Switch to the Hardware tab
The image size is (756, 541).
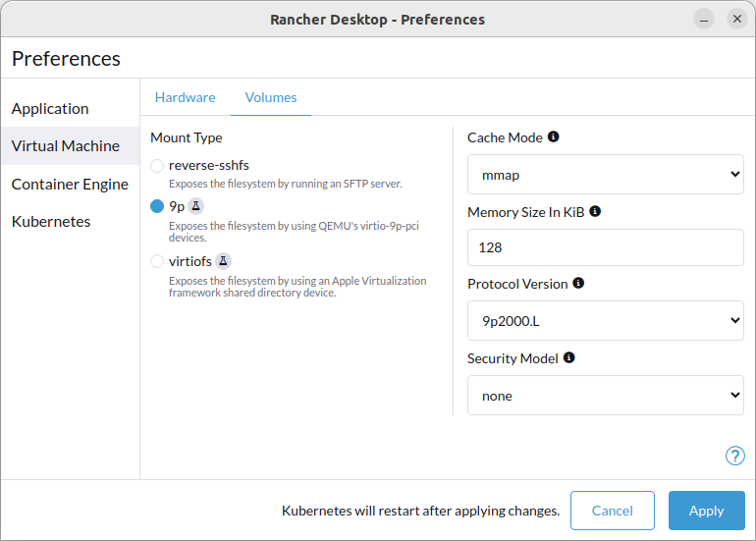click(x=186, y=97)
